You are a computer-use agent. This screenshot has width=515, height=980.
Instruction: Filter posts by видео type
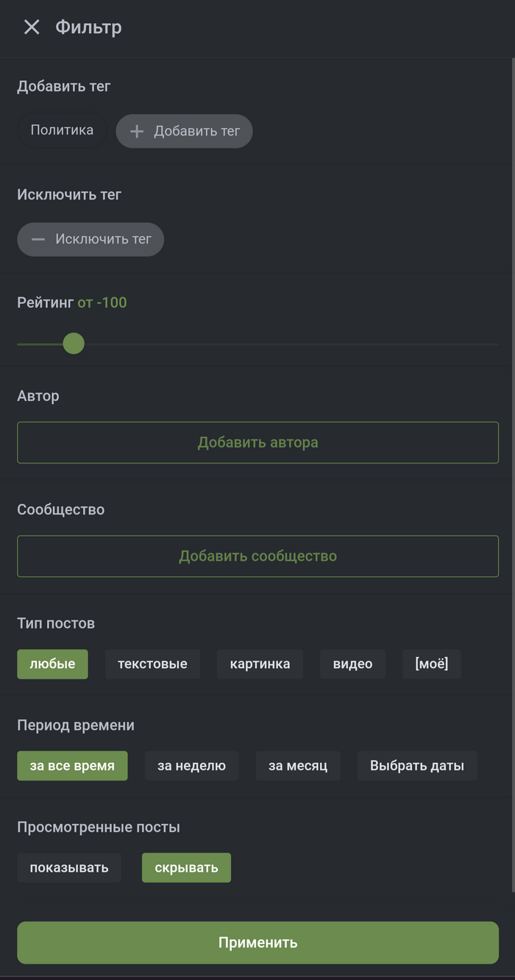pos(352,664)
